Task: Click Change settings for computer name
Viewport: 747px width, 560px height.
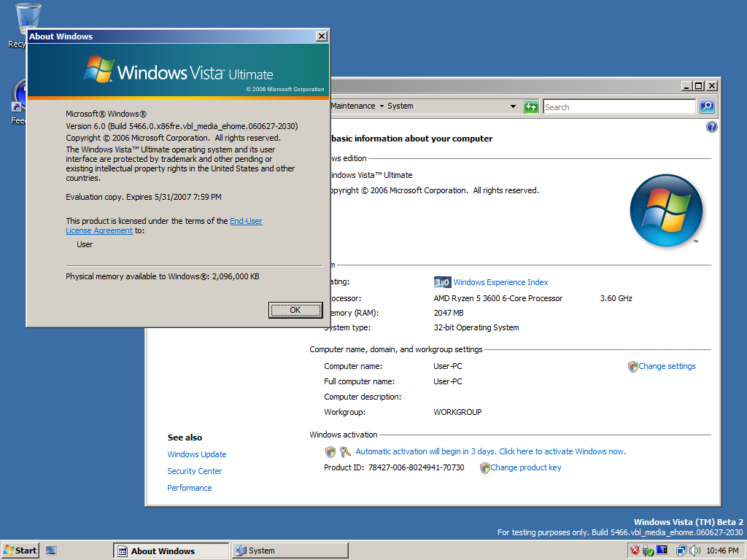Action: [x=666, y=366]
